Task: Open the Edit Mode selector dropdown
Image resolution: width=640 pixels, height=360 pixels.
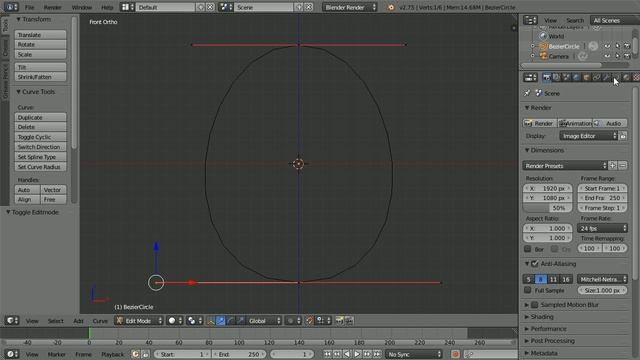Action: pos(139,321)
